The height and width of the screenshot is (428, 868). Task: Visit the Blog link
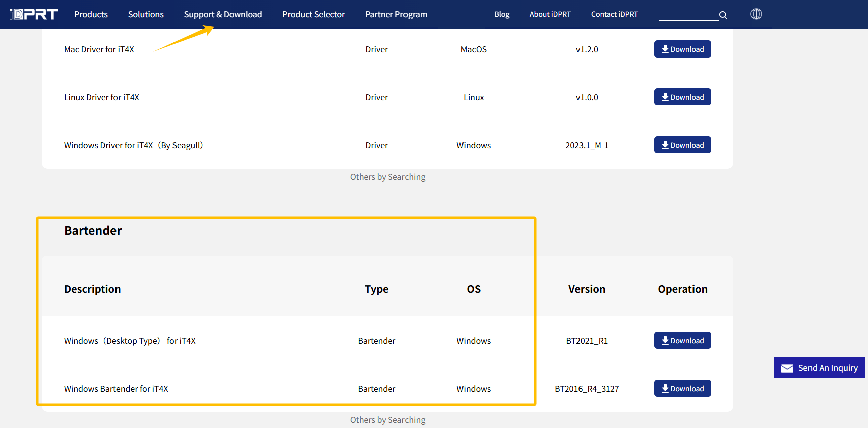pos(501,14)
